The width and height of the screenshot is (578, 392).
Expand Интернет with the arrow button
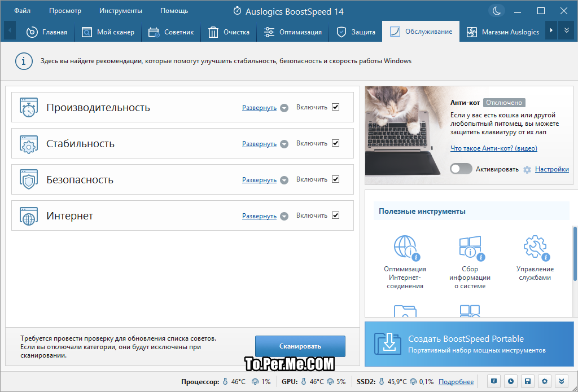pyautogui.click(x=284, y=216)
